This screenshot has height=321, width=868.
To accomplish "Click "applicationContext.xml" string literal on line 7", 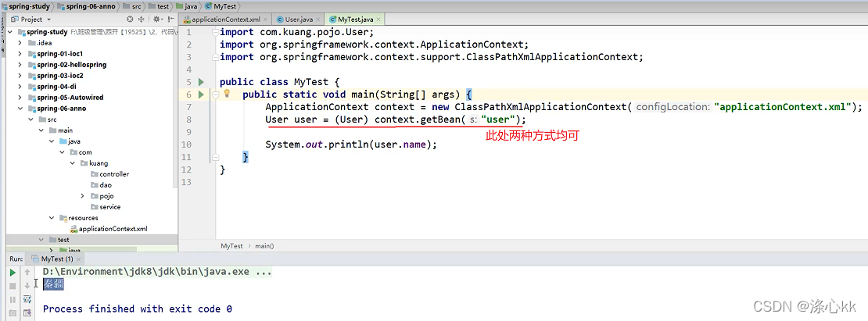I will click(783, 107).
